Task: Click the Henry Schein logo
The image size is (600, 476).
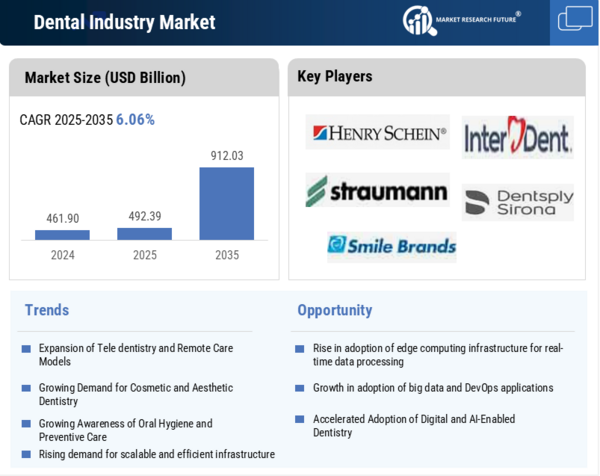Action: coord(378,132)
